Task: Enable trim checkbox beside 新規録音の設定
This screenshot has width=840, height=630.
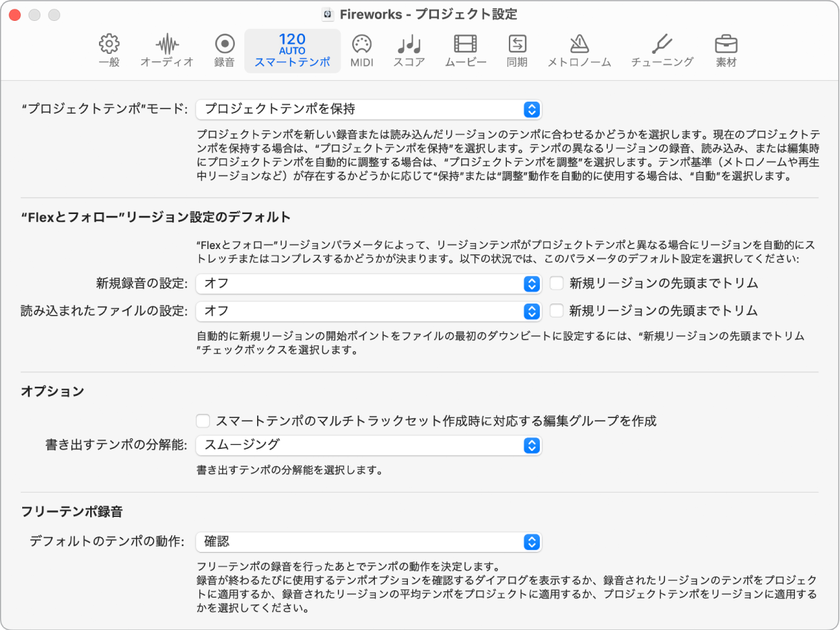Action: [x=556, y=283]
